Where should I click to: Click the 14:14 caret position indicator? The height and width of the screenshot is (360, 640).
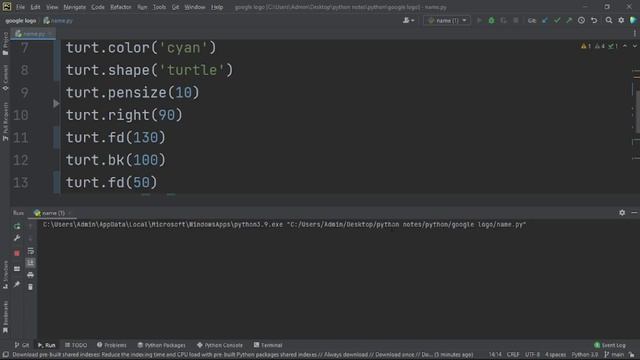495,355
